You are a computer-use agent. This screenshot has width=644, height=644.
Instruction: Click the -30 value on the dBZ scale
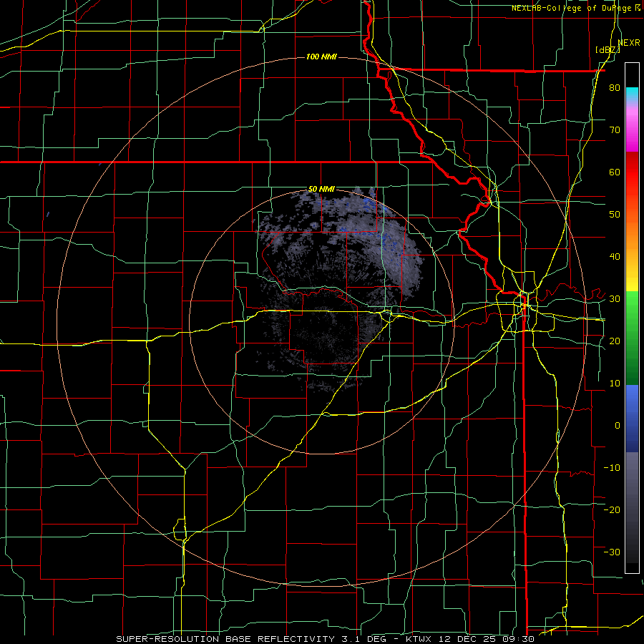pyautogui.click(x=612, y=552)
